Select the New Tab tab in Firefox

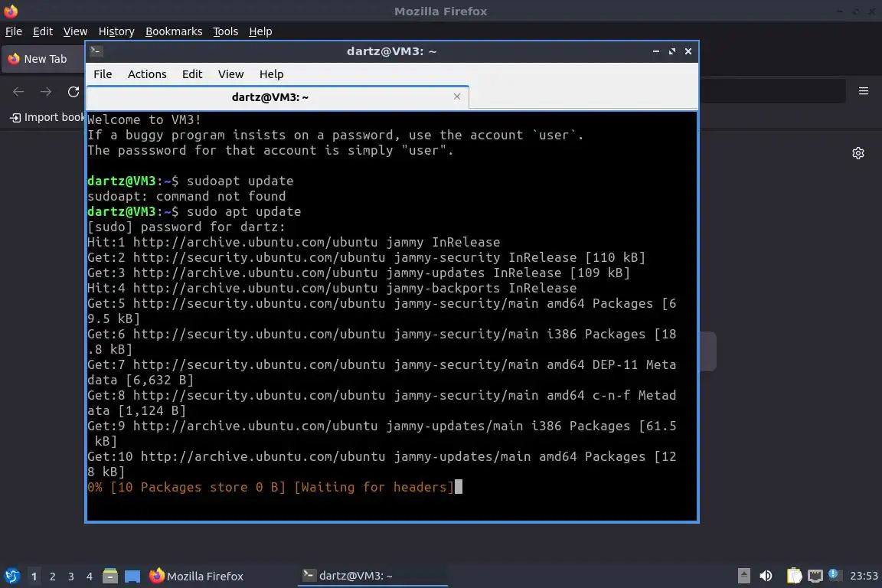pos(44,59)
